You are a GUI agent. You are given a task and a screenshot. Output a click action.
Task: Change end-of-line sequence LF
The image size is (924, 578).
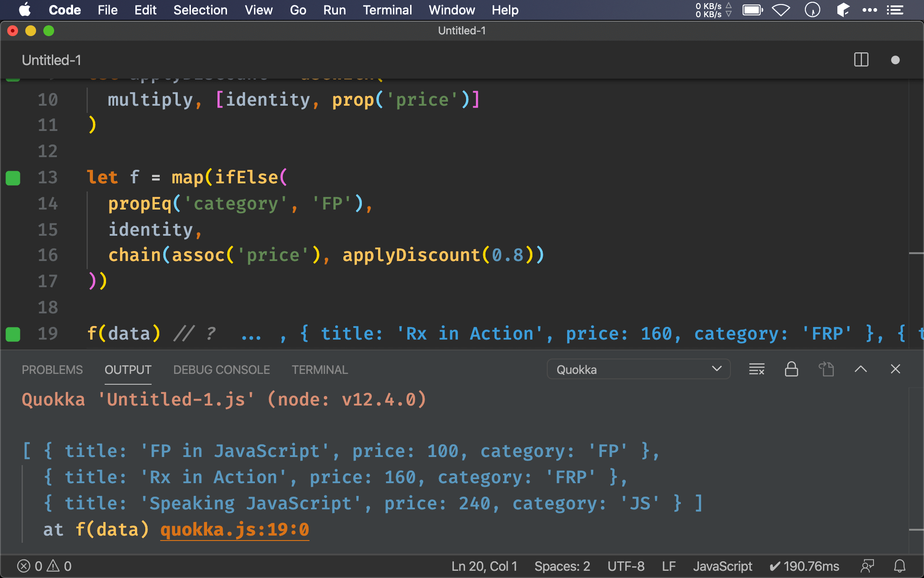[669, 566]
